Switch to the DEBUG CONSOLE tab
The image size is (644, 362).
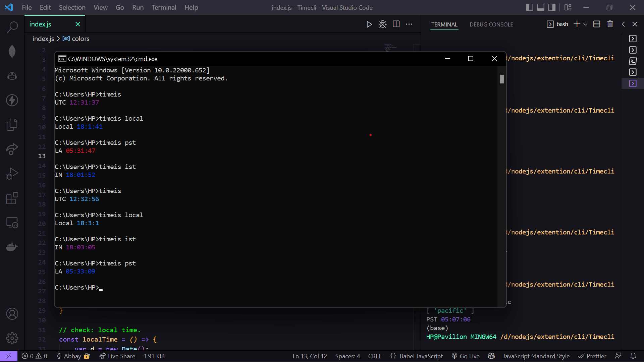click(x=491, y=24)
